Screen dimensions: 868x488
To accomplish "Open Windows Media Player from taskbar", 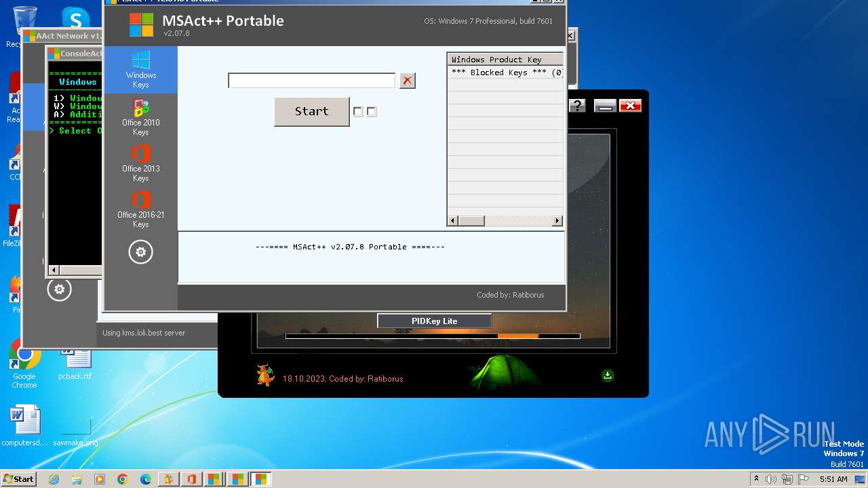I will 100,479.
